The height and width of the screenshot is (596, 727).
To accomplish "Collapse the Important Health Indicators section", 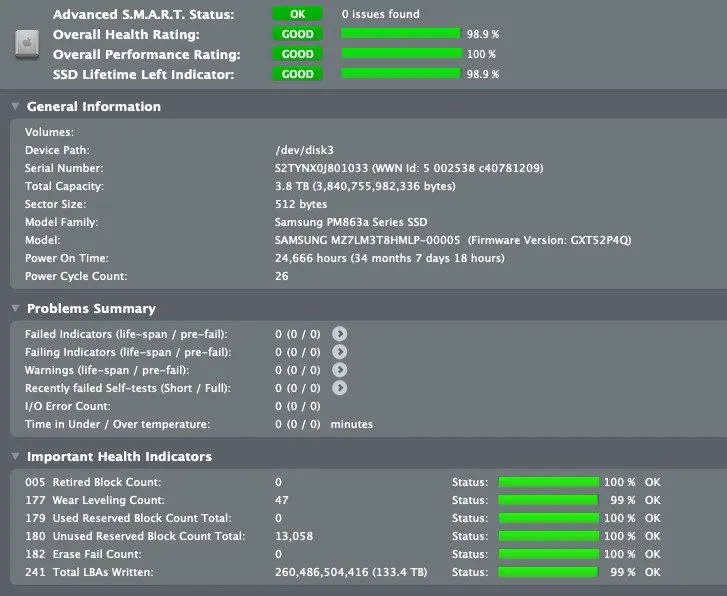I will pyautogui.click(x=15, y=456).
